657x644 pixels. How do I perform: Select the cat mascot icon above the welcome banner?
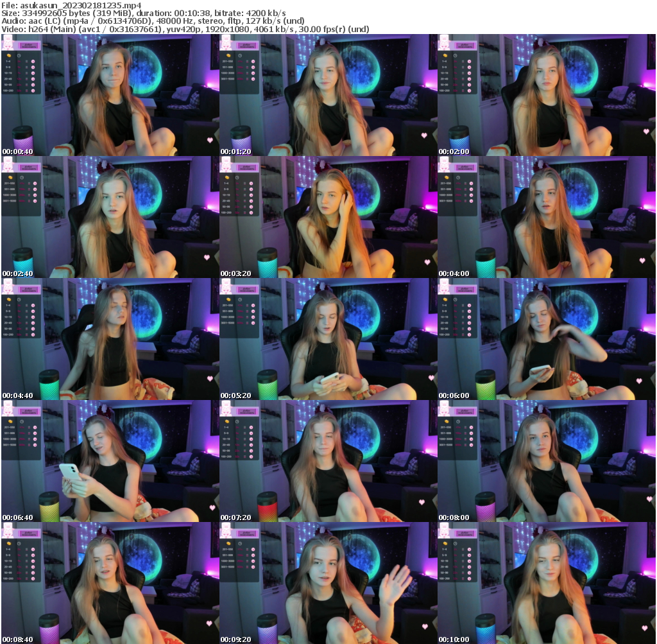click(7, 42)
